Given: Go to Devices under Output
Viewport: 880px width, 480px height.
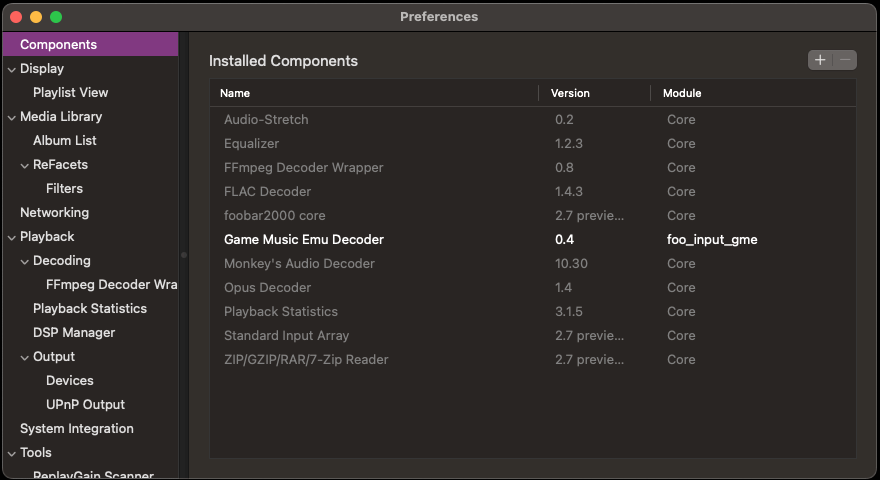Looking at the screenshot, I should (69, 381).
